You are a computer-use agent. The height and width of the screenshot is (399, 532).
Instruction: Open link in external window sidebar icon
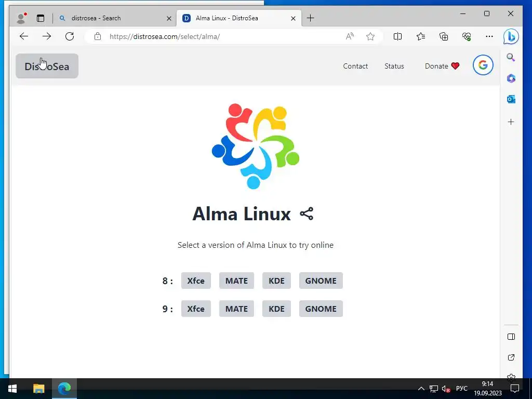pos(511,357)
